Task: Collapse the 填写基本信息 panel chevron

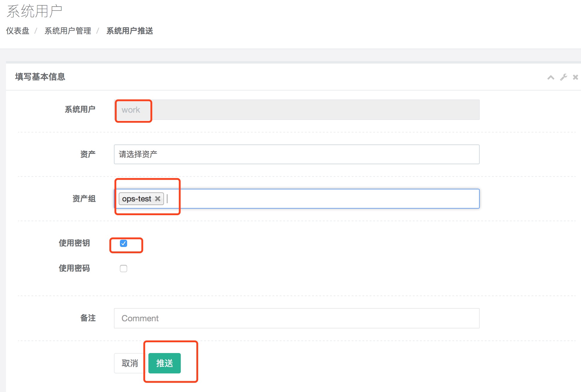Action: 551,77
